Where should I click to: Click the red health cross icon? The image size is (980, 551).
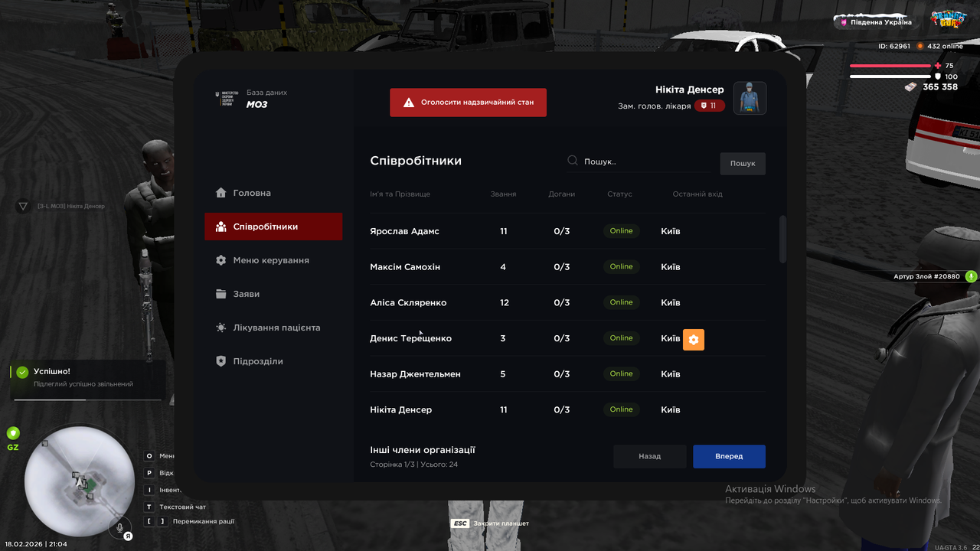coord(938,66)
